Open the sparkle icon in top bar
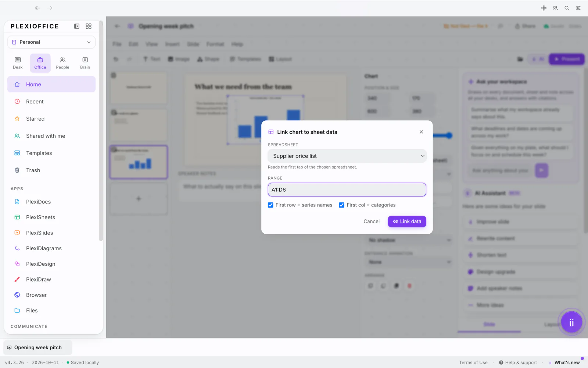The image size is (588, 368). tap(544, 8)
